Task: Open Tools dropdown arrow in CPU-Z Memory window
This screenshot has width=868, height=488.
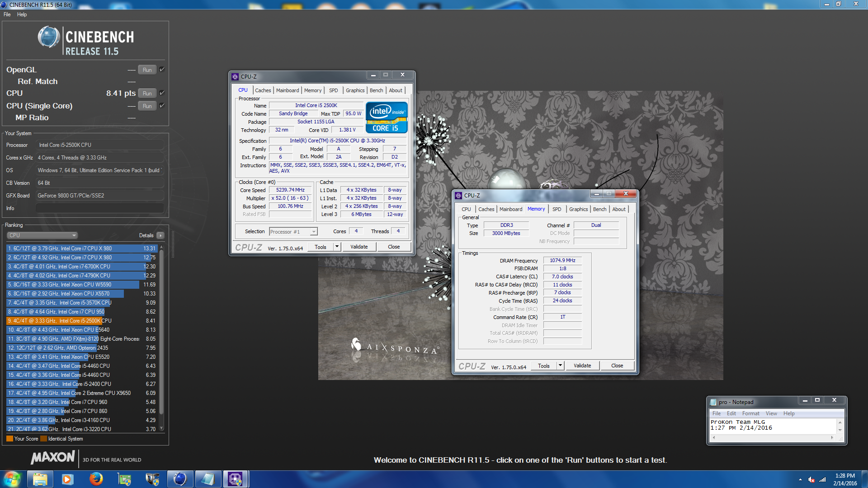Action: coord(560,366)
